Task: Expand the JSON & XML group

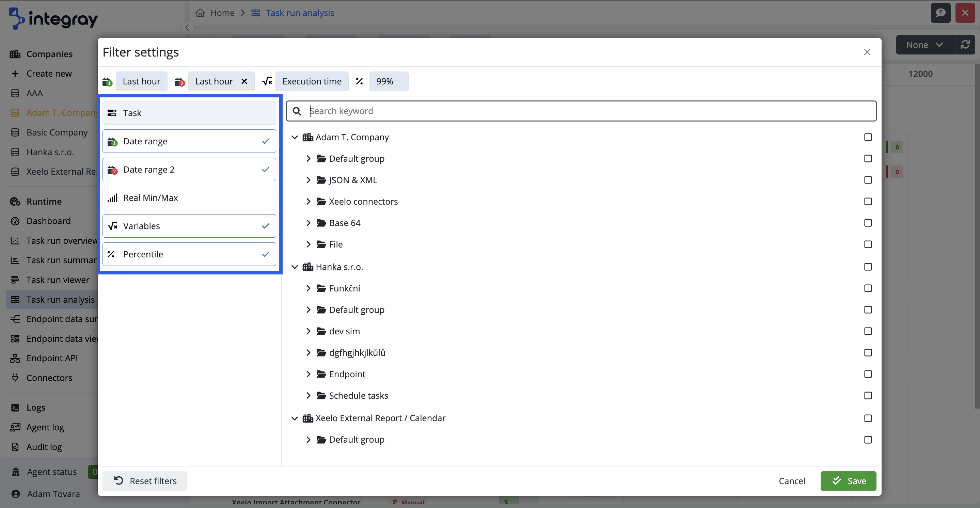Action: 309,180
